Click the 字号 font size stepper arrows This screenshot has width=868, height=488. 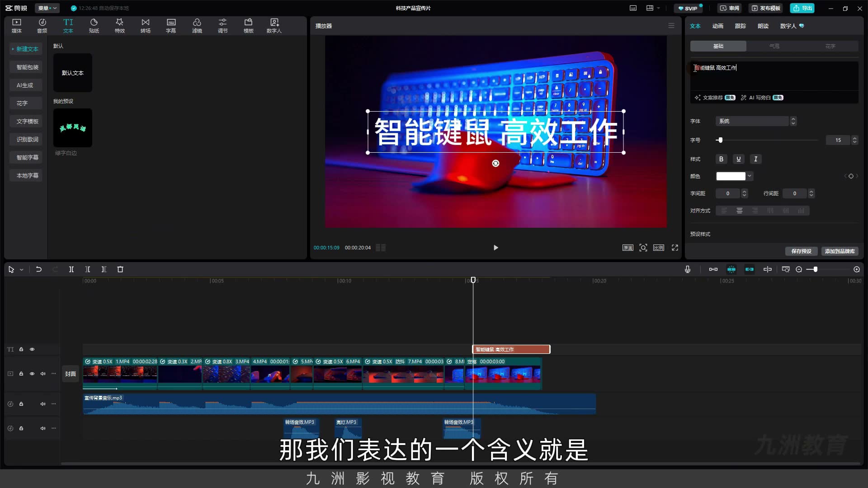click(x=854, y=140)
